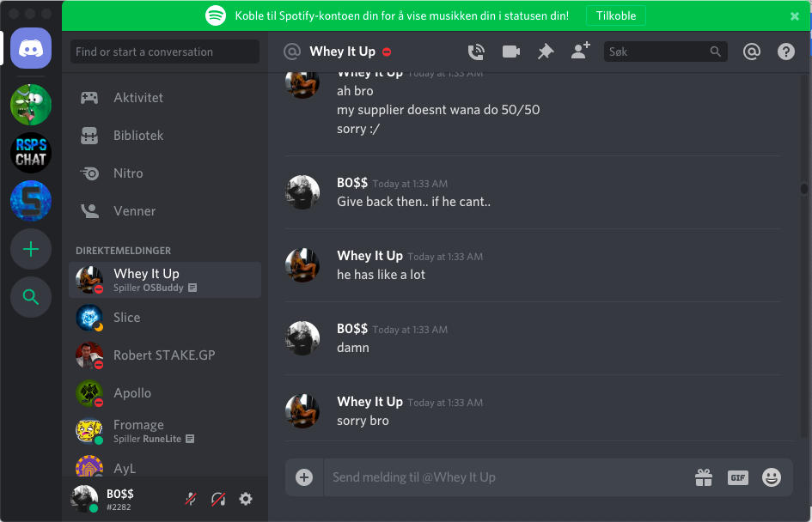Screen dimensions: 812x522
Task: Open user settings gear
Action: 246,499
